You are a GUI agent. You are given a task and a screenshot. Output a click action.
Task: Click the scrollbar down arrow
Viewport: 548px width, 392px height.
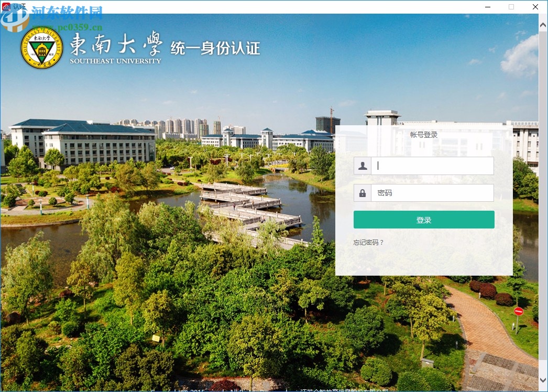[543, 381]
